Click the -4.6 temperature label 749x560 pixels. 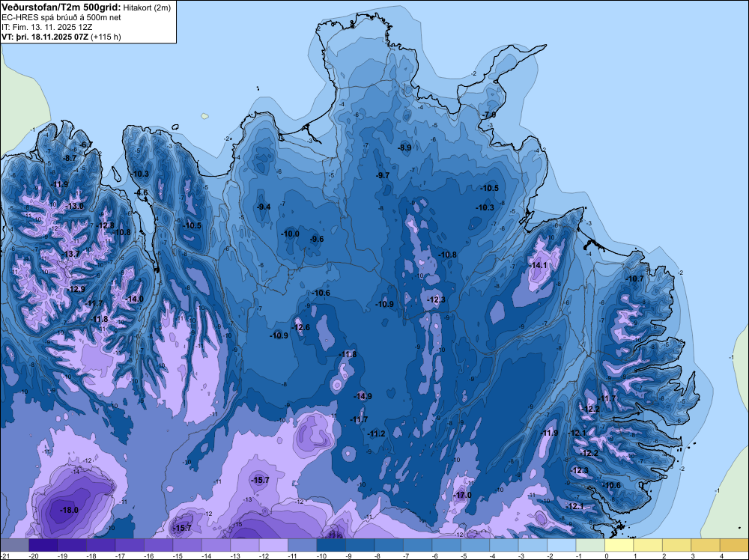pyautogui.click(x=142, y=192)
